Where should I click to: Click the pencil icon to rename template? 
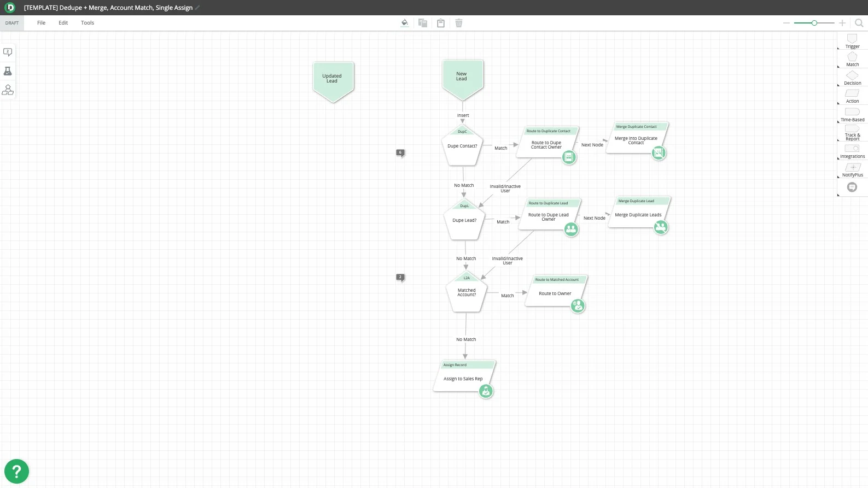coord(197,8)
